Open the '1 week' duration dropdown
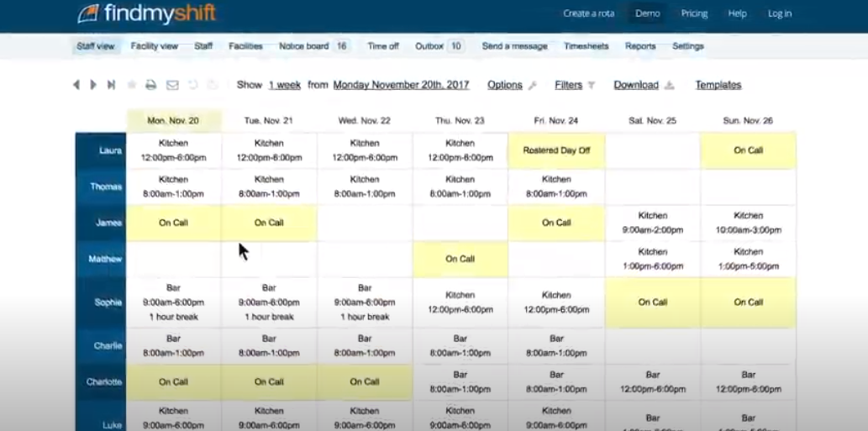 click(x=284, y=85)
